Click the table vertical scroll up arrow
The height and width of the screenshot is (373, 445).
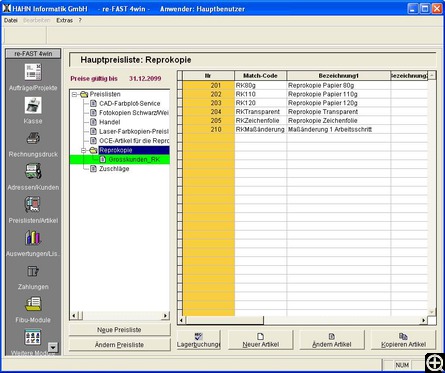click(x=432, y=75)
